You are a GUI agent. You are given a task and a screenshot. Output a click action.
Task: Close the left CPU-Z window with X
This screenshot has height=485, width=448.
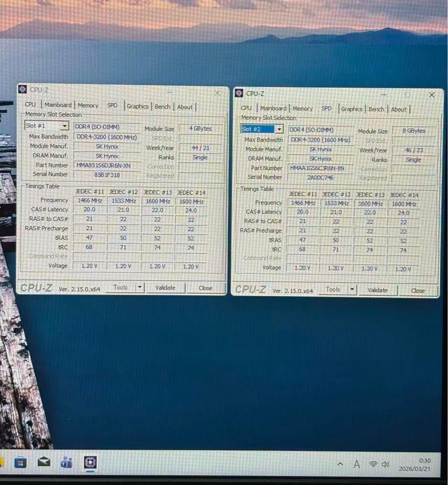218,93
